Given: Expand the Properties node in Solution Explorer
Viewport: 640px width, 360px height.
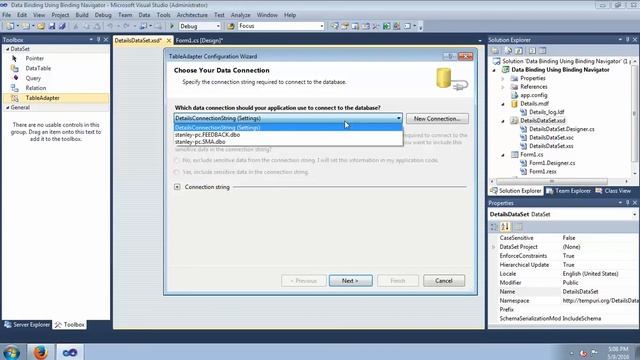Looking at the screenshot, I should click(503, 78).
